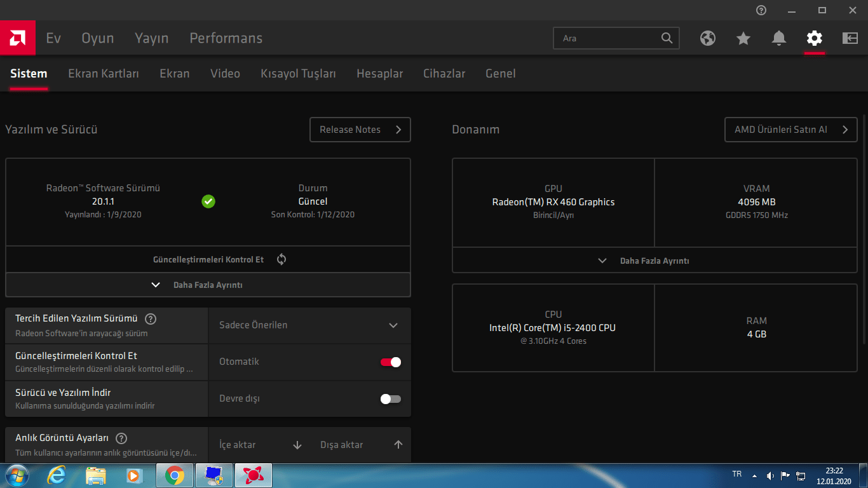The height and width of the screenshot is (488, 868).
Task: Click the Ara search field
Action: [616, 38]
